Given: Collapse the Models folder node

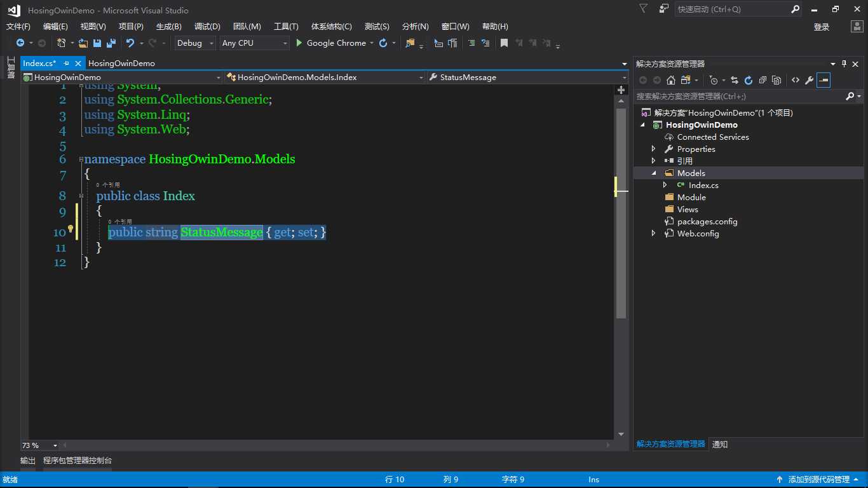Looking at the screenshot, I should pyautogui.click(x=653, y=173).
